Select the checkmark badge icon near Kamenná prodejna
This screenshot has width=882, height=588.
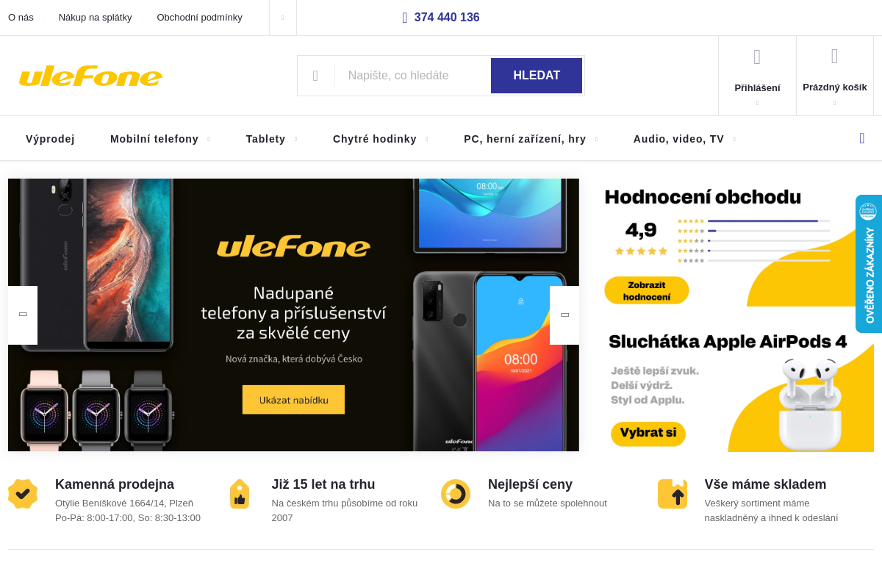(x=23, y=493)
